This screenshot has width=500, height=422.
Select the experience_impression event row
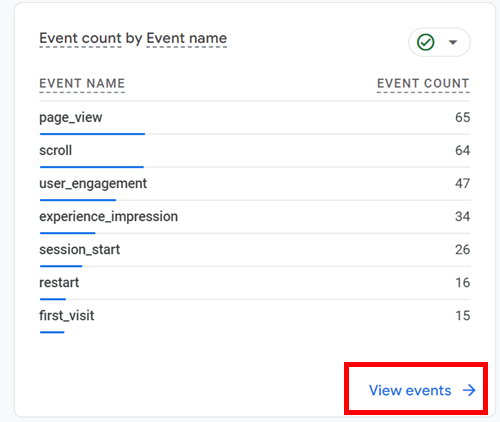(255, 217)
